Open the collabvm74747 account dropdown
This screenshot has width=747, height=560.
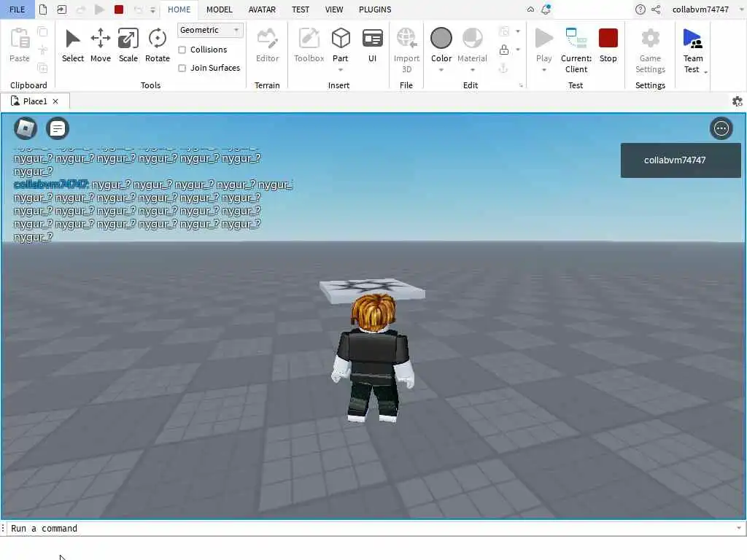pyautogui.click(x=708, y=9)
